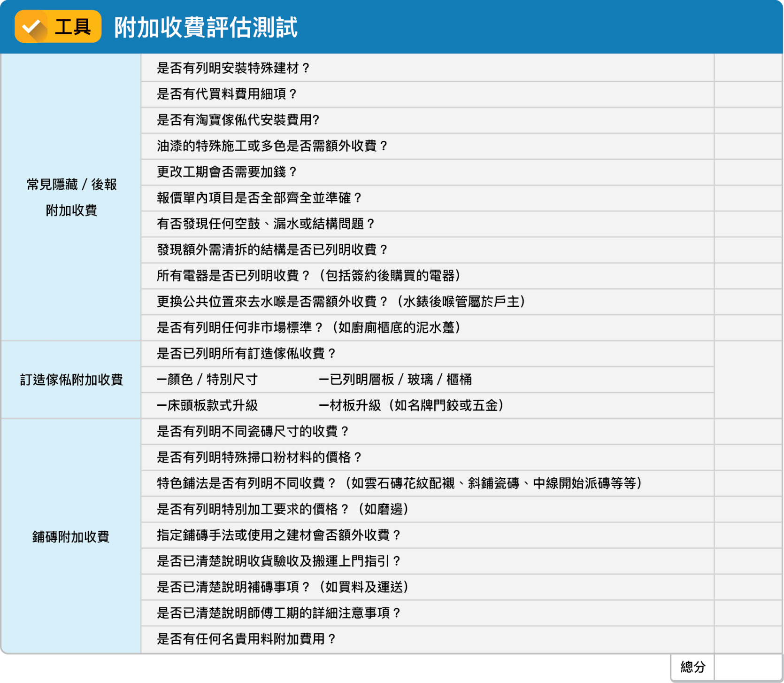This screenshot has width=784, height=683.
Task: Click the question 是否有列明特殊掃口粉材料的價格
Action: click(x=259, y=458)
